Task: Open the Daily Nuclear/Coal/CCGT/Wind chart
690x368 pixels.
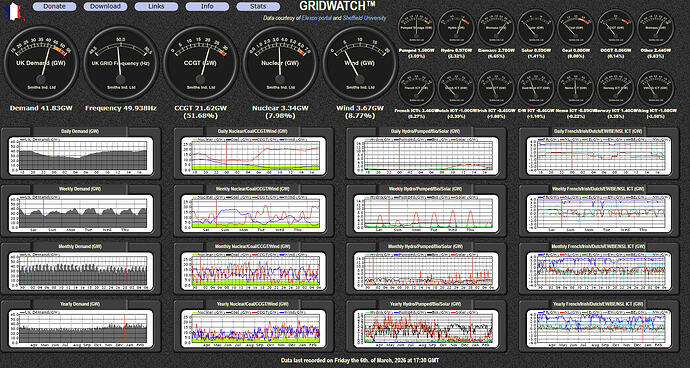Action: (x=253, y=155)
